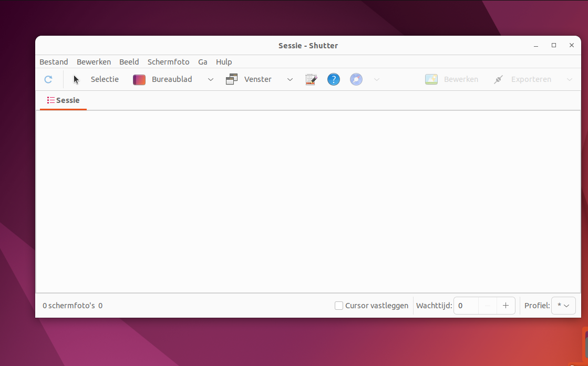Click the Wachttijd value input field

[x=466, y=306]
